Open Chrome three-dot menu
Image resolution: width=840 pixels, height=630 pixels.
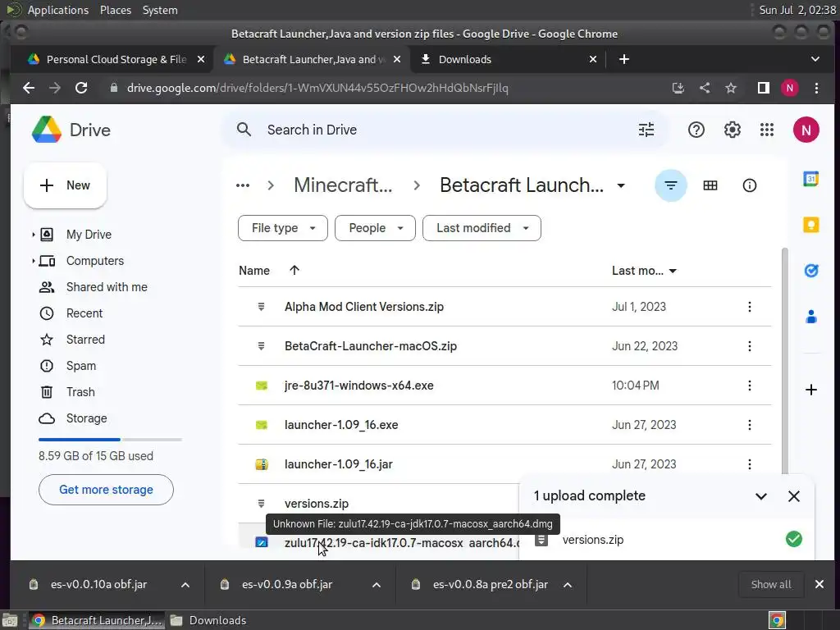coord(816,88)
